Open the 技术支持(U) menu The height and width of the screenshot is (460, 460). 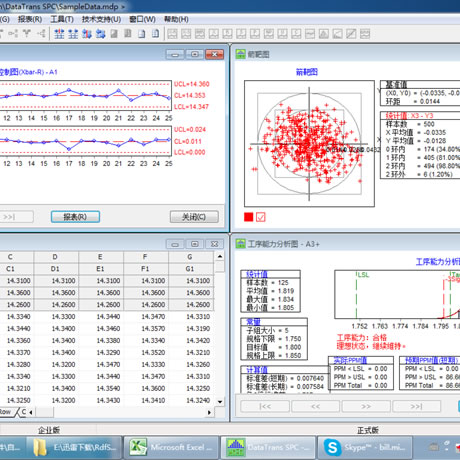click(x=101, y=19)
